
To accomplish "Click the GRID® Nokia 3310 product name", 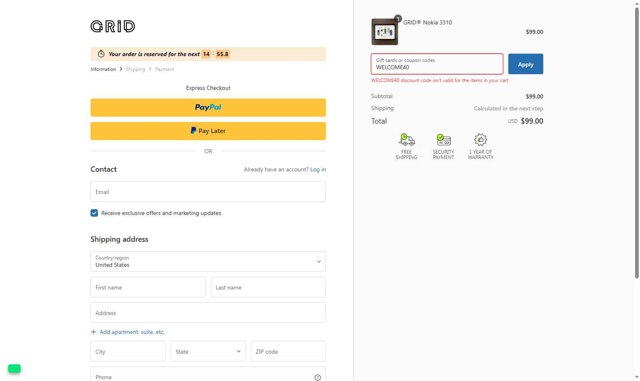I will click(x=427, y=22).
